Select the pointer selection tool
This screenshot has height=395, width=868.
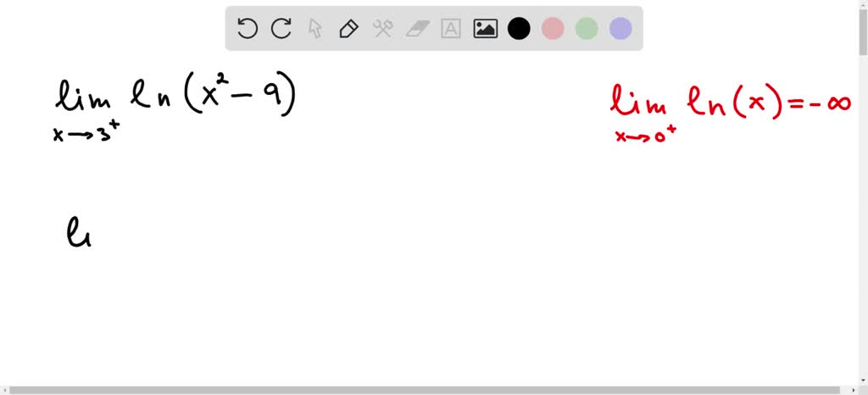pos(315,28)
